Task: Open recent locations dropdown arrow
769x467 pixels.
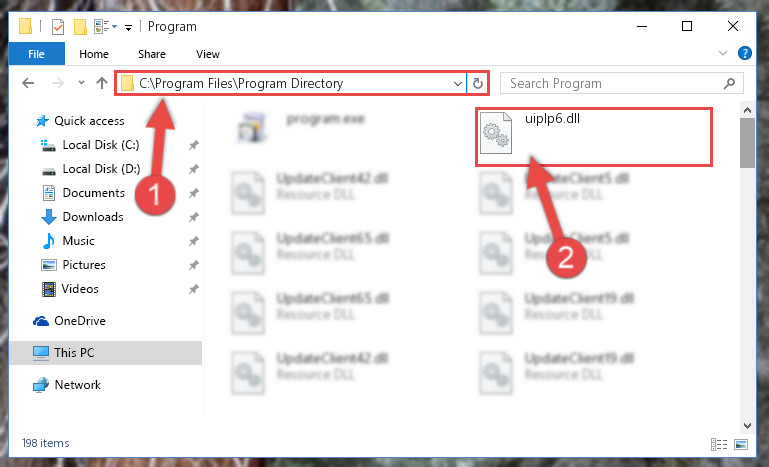Action: (x=81, y=83)
